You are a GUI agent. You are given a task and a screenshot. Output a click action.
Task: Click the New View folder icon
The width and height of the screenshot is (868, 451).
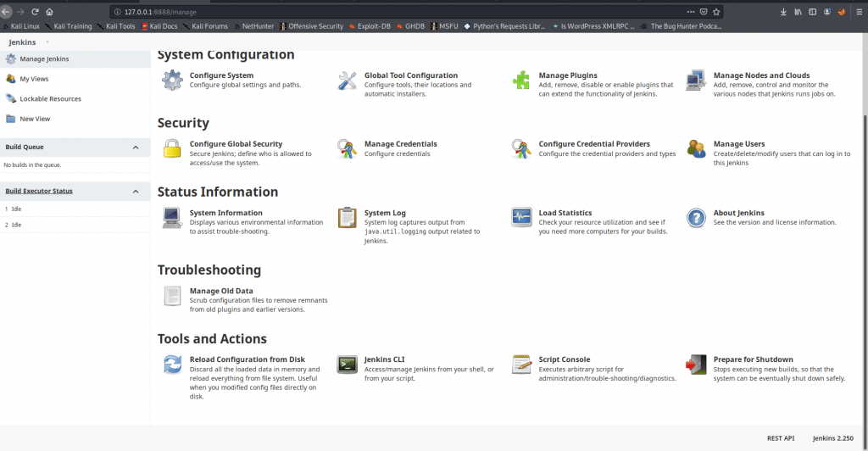point(10,119)
